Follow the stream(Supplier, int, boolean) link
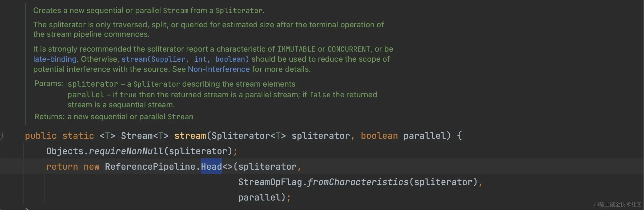This screenshot has width=644, height=210. pos(185,59)
